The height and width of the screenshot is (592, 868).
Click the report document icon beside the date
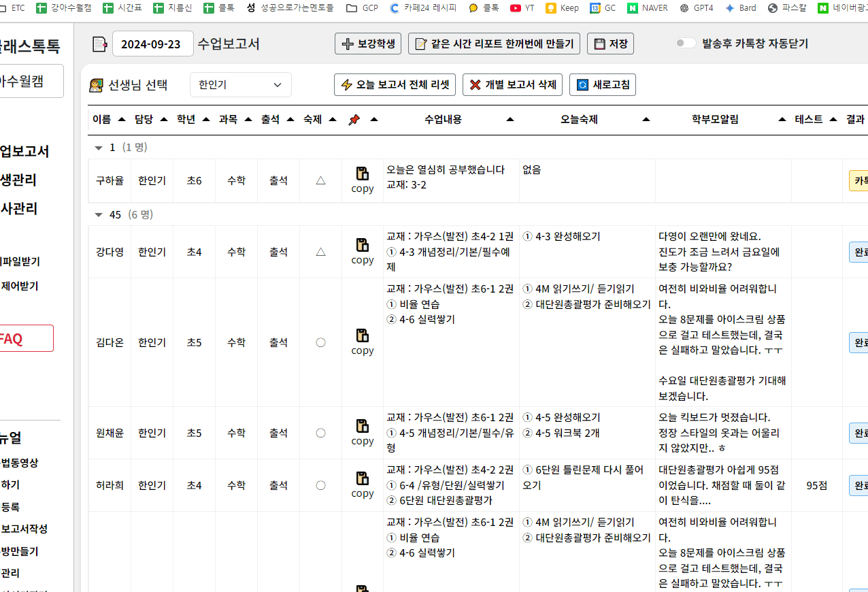[x=100, y=44]
